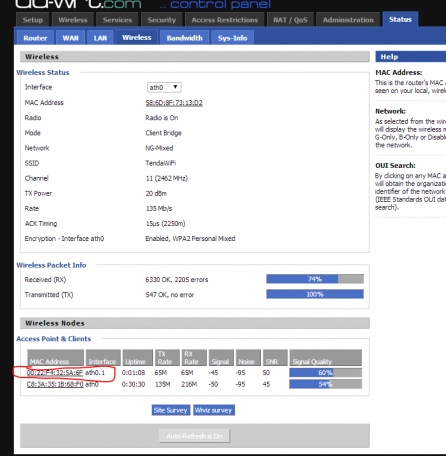Select the LAN status sub-tab
Screen dimensions: 446x456
click(100, 38)
